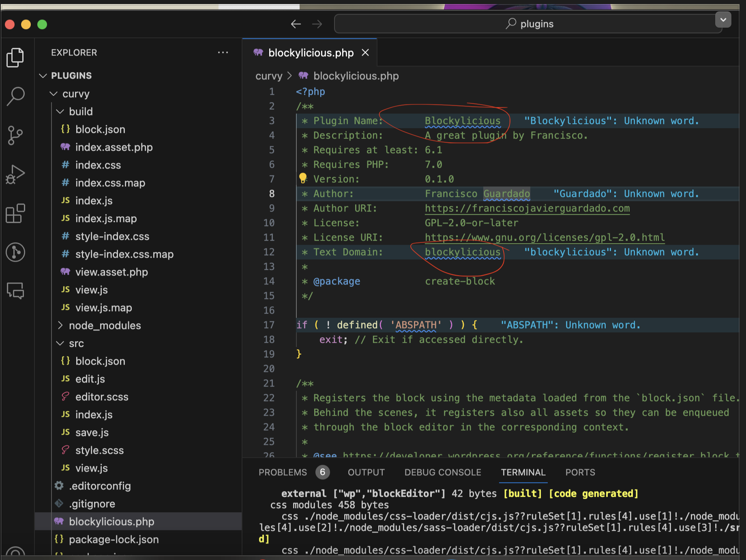Open the Chat view icon
The height and width of the screenshot is (560, 746).
pyautogui.click(x=15, y=291)
